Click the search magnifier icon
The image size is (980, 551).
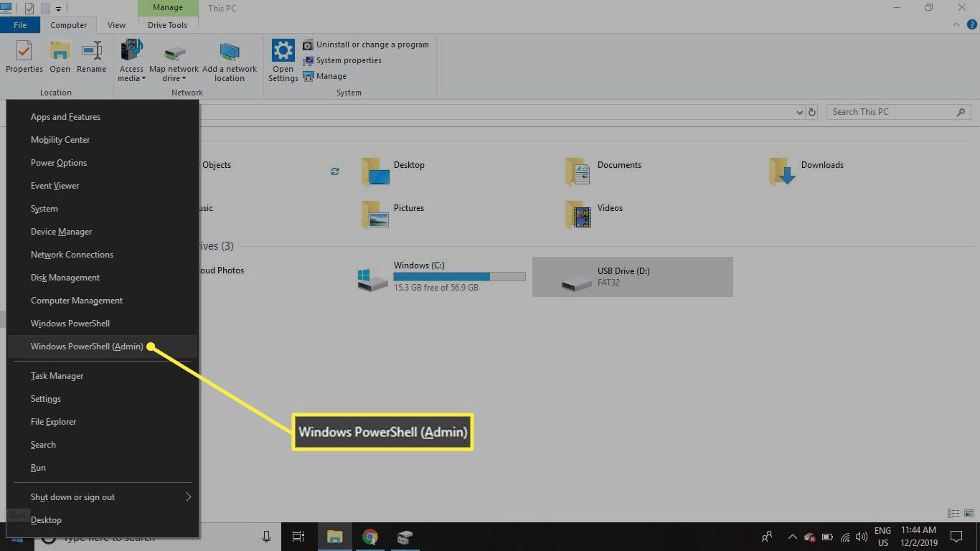[961, 112]
